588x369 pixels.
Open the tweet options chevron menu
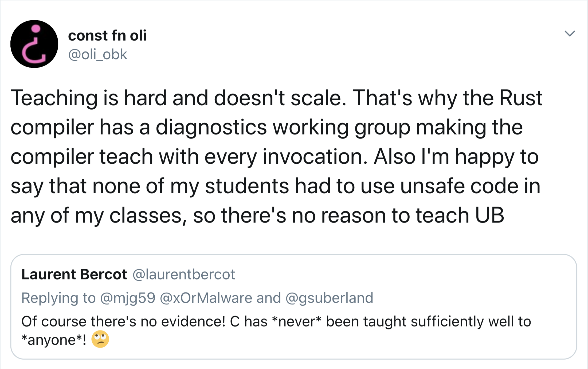(x=570, y=33)
